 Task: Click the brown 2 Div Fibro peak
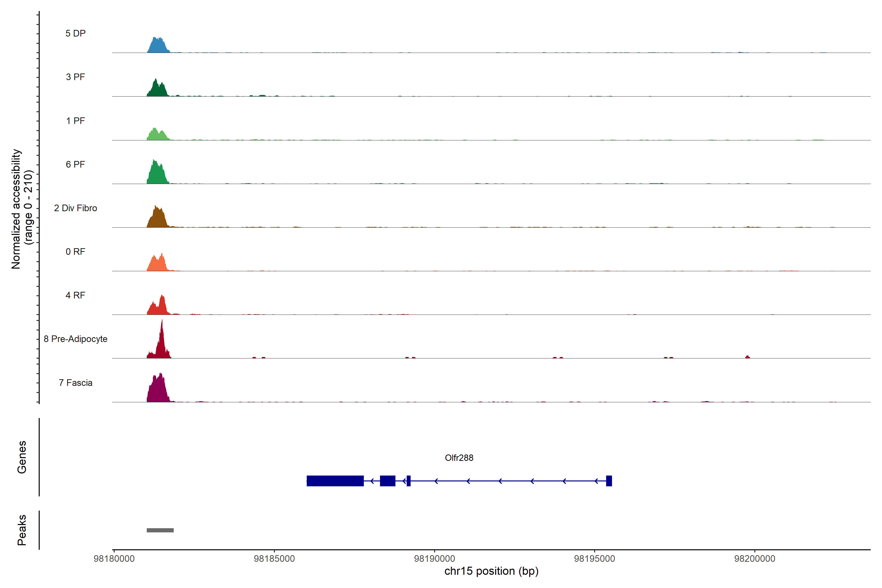[x=158, y=219]
